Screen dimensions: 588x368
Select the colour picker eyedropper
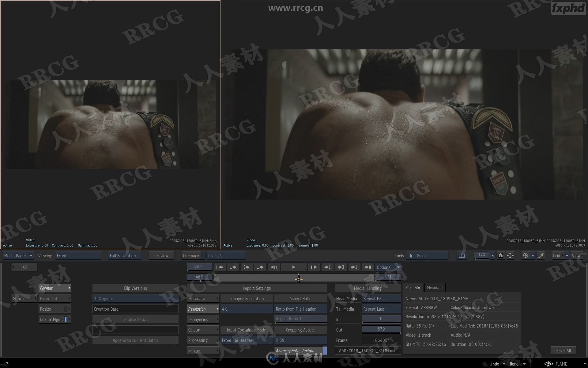click(x=541, y=255)
